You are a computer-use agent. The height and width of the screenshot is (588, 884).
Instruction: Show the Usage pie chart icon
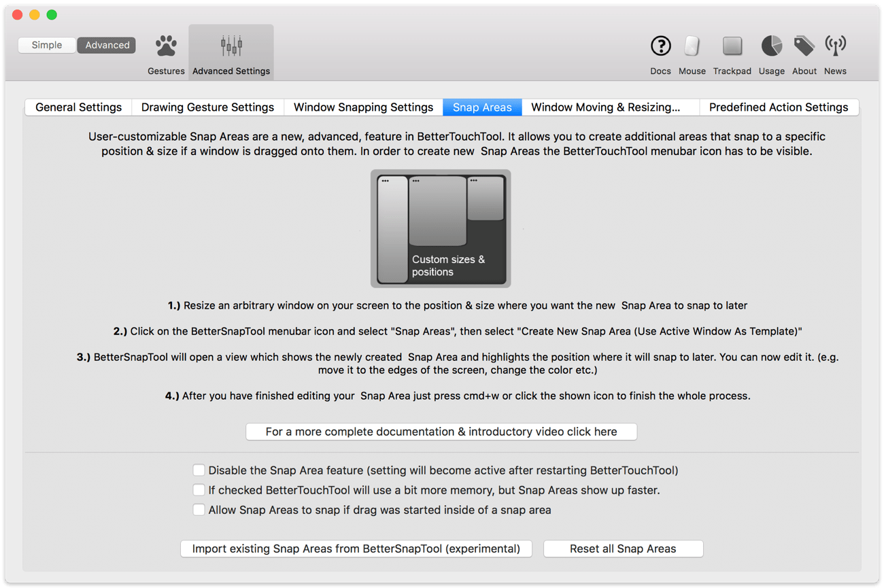click(x=771, y=46)
